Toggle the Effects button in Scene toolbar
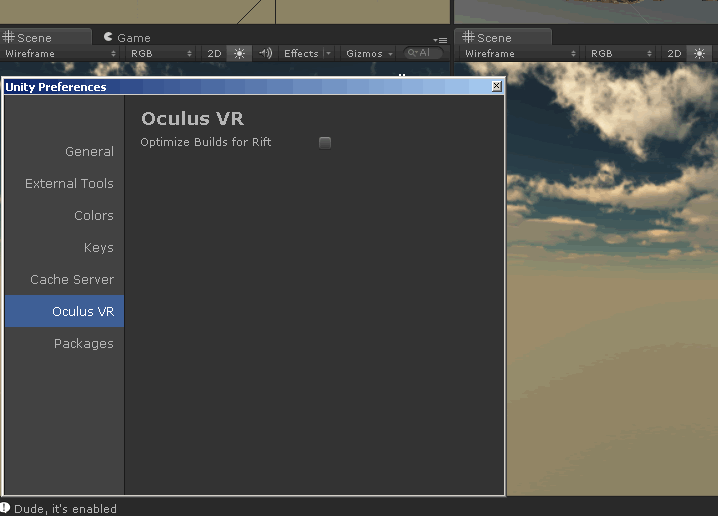 click(301, 54)
